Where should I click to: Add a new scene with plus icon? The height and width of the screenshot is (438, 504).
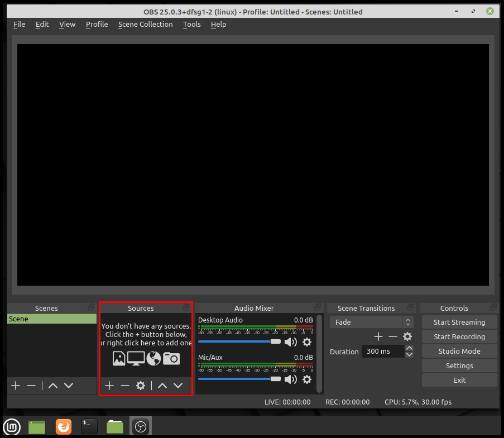(16, 386)
